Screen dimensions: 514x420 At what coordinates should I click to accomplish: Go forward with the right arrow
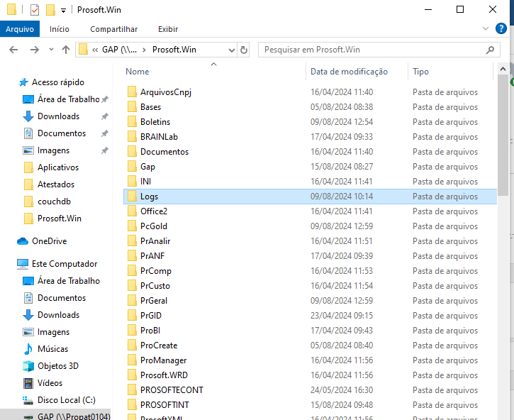34,50
